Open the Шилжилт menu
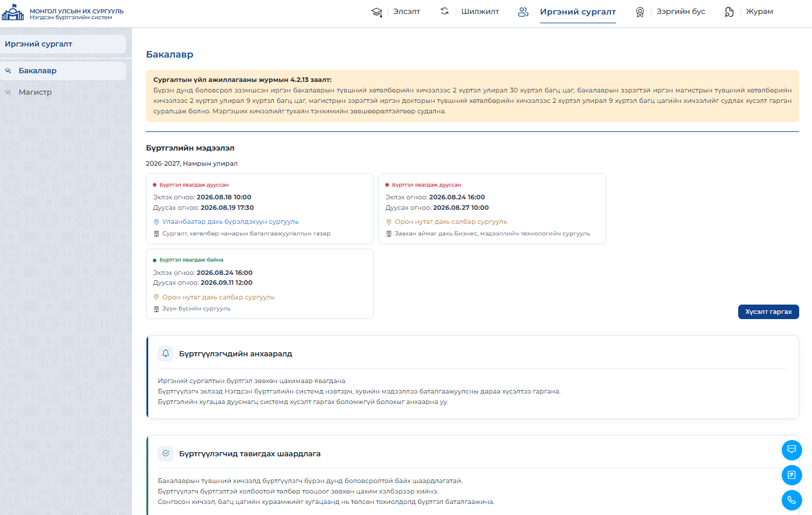 [x=480, y=12]
